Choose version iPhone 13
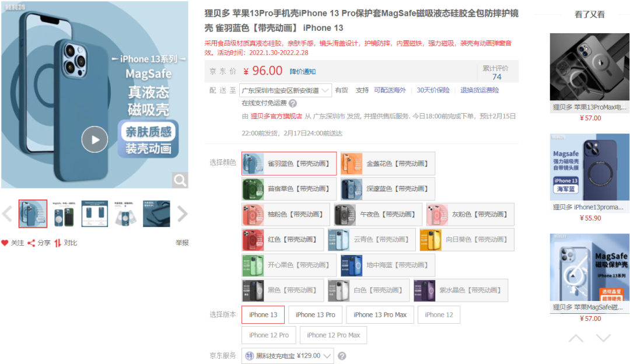Screen dimensions: 630x364 click(x=262, y=314)
